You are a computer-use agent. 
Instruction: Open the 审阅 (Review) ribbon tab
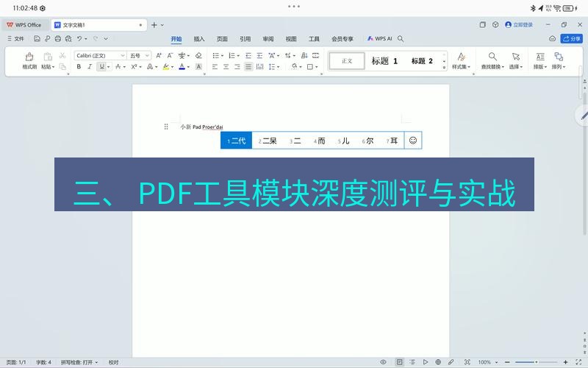268,39
